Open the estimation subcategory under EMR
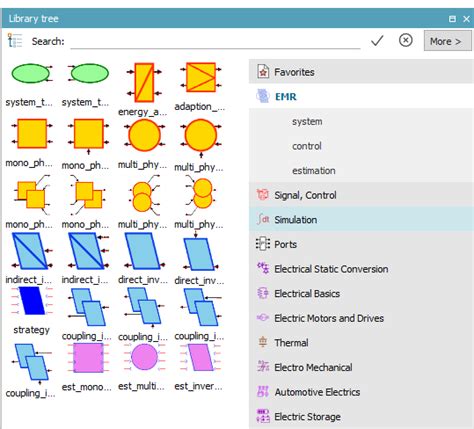Viewport: 474px width, 429px height. click(314, 171)
